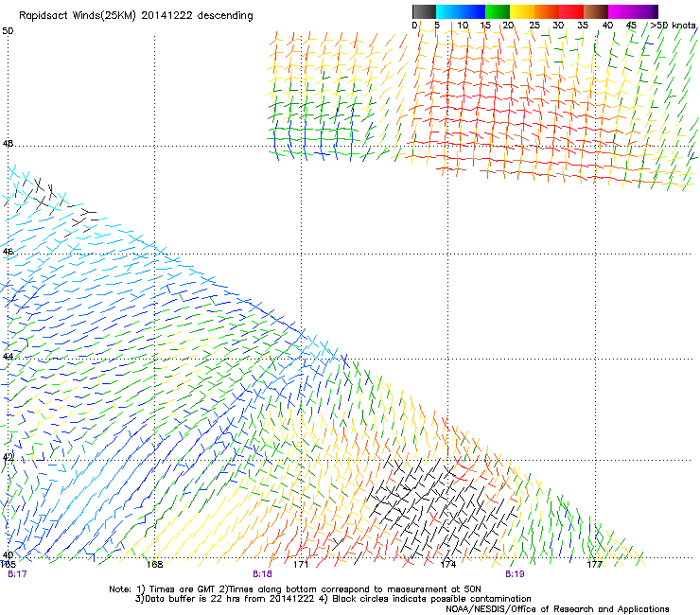The width and height of the screenshot is (700, 615).
Task: Click the '>50 knots' legend label
Action: click(x=673, y=26)
